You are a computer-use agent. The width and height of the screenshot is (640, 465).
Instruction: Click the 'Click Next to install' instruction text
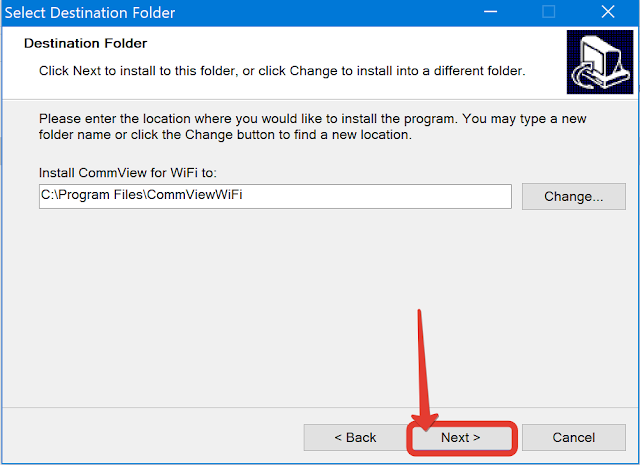point(282,71)
